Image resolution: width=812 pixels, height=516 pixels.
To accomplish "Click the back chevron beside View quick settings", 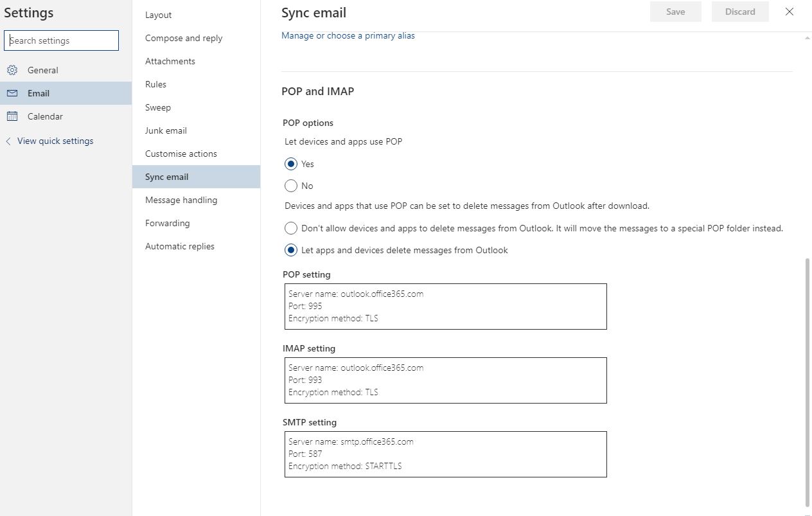I will 8,141.
